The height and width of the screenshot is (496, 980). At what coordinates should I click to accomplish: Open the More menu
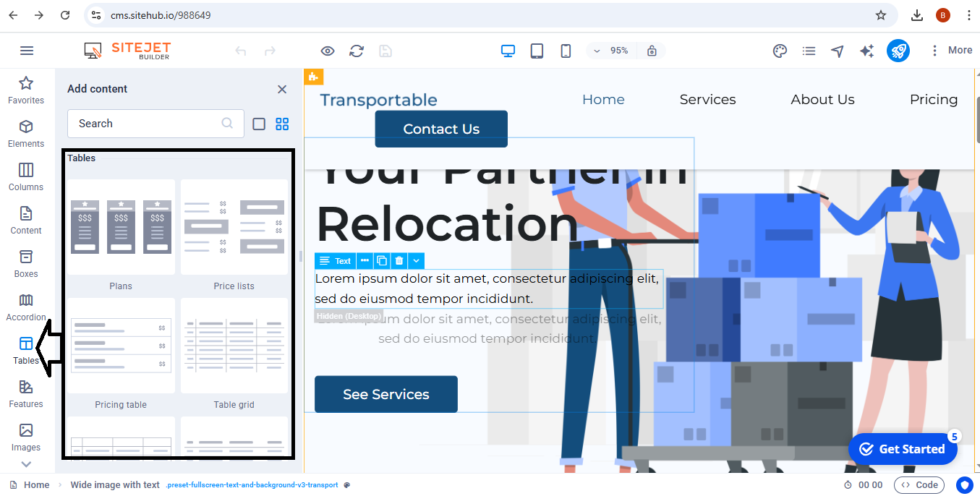tap(951, 51)
